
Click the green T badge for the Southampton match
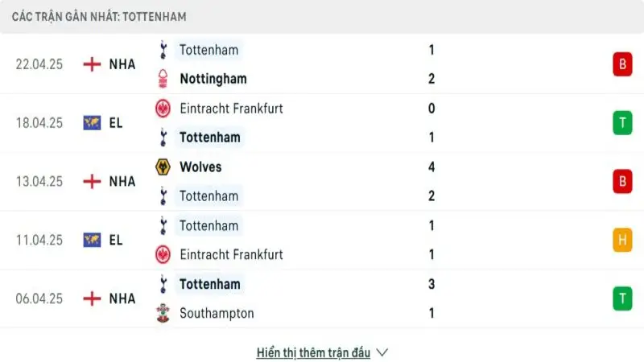(621, 298)
